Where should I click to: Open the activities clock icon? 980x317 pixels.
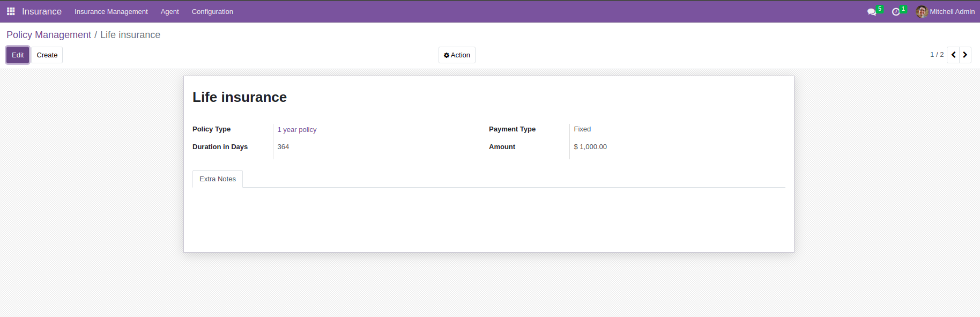pos(896,12)
